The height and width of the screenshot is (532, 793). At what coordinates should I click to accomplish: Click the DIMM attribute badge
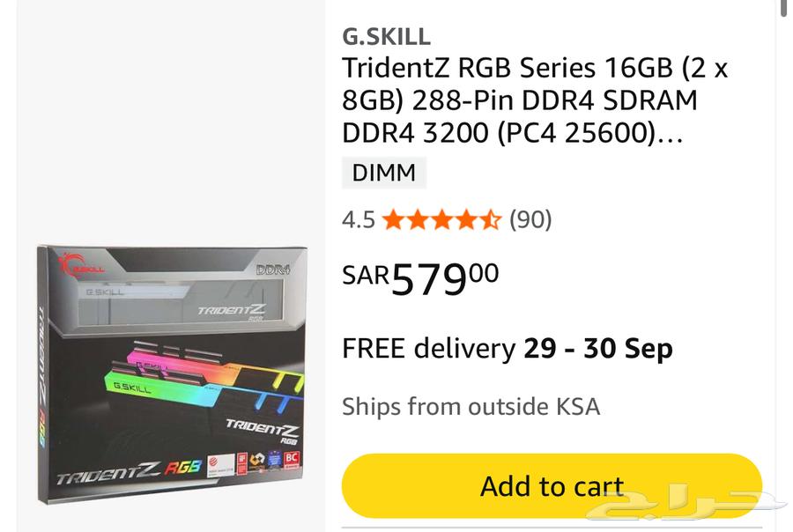pos(384,173)
